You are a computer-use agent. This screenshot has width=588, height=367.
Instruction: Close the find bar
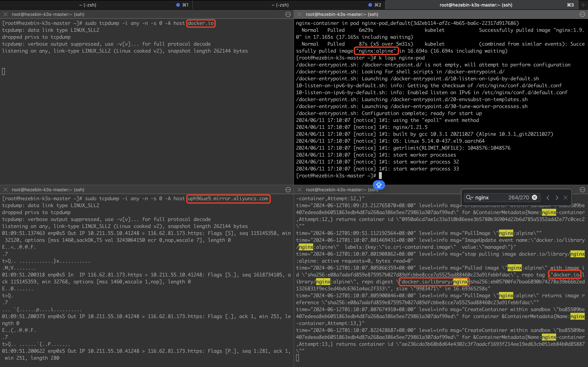click(x=565, y=198)
